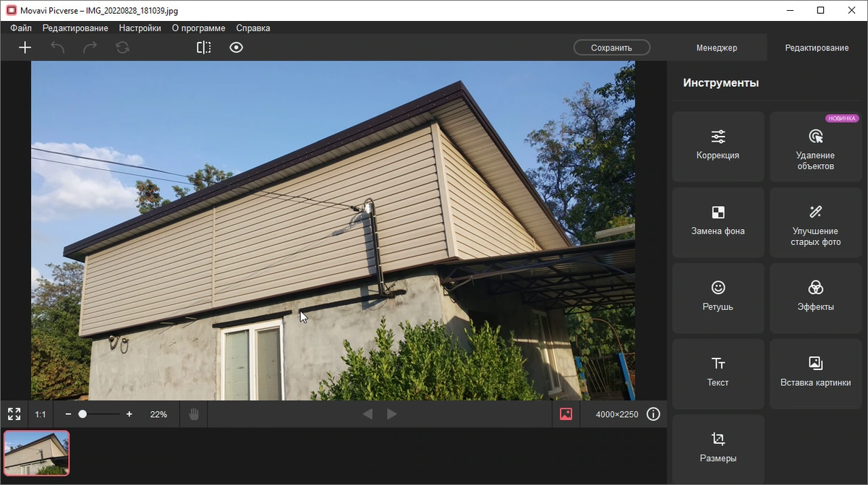Viewport: 868px width, 485px height.
Task: Click the zoom slider handle
Action: pyautogui.click(x=82, y=414)
